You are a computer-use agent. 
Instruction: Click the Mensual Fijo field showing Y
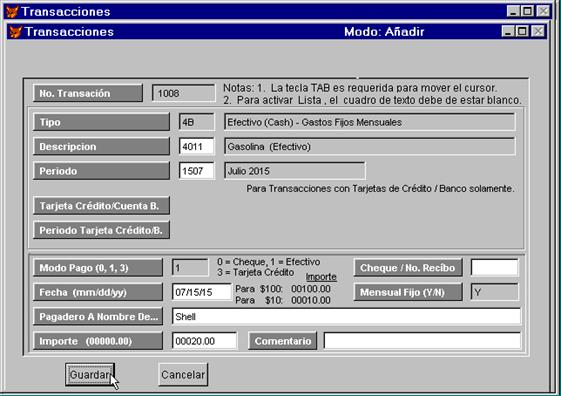point(494,292)
